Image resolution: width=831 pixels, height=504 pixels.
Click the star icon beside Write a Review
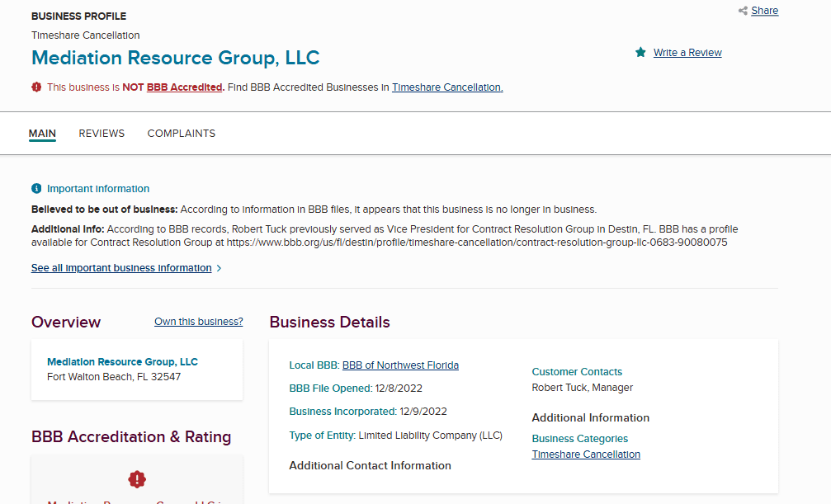tap(640, 53)
